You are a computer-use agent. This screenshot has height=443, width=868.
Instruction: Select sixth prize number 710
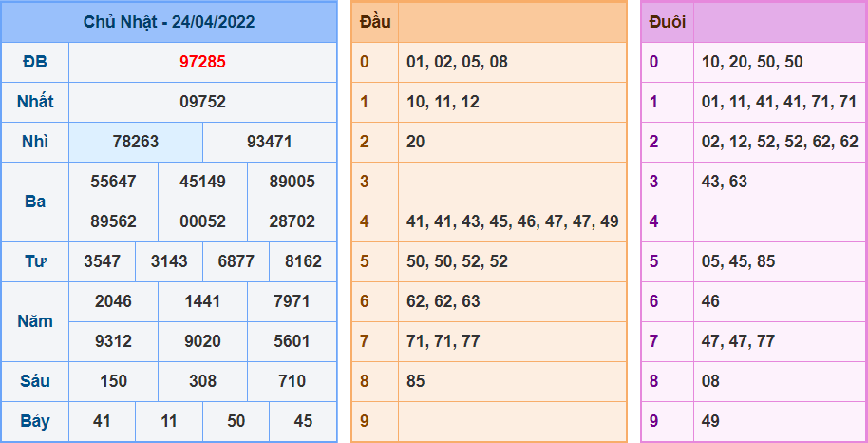pyautogui.click(x=292, y=381)
